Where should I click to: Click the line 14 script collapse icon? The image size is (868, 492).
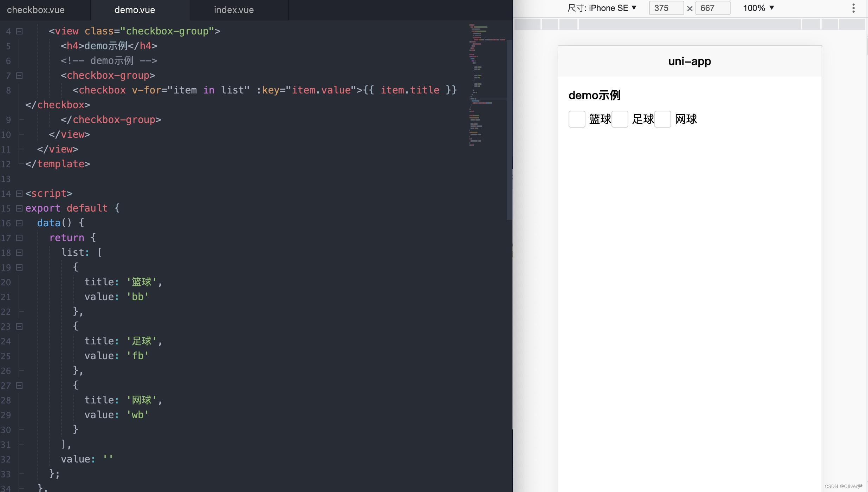point(19,193)
